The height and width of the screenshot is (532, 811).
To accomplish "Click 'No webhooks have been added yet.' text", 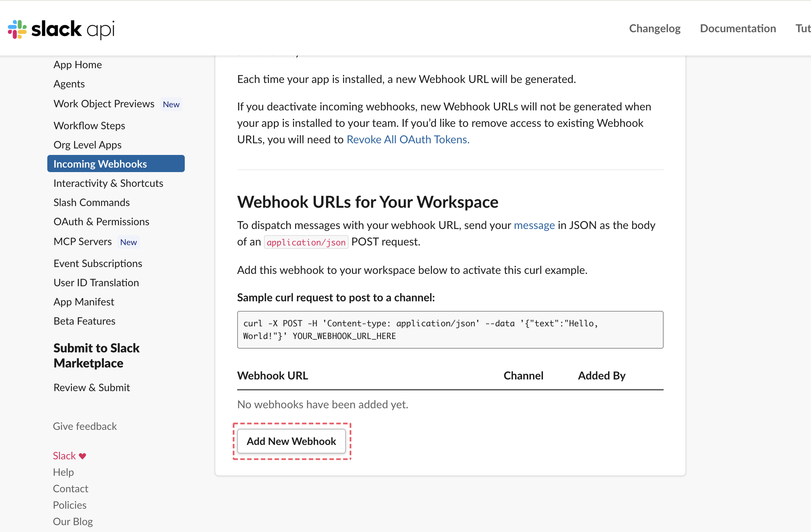I will (x=323, y=404).
